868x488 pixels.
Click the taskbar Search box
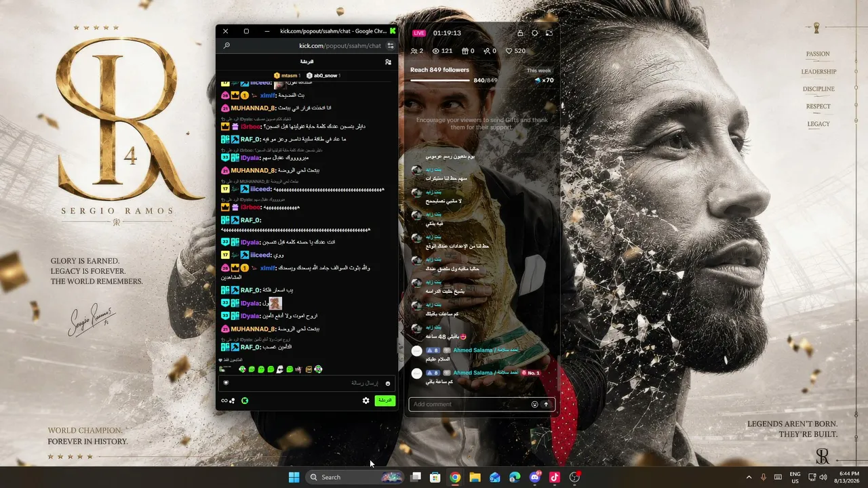coord(355,477)
